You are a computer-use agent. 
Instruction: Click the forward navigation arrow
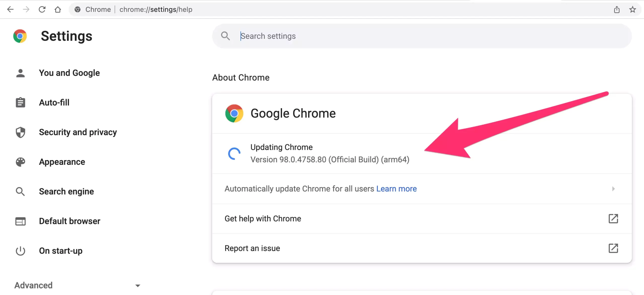[26, 10]
